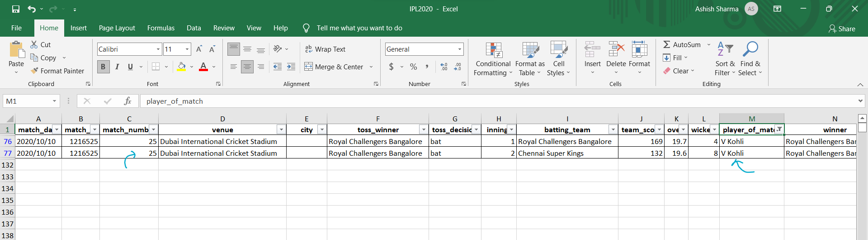This screenshot has width=868, height=240.
Task: Click Ashish Sharma account name
Action: [717, 9]
